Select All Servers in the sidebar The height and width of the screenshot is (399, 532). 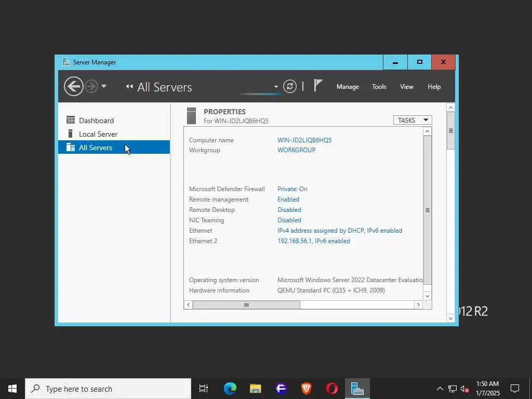point(114,147)
